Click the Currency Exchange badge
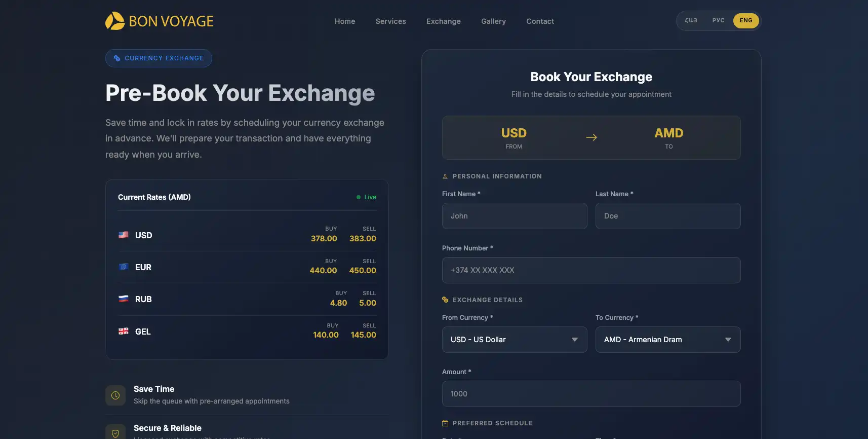Image resolution: width=868 pixels, height=439 pixels. (159, 58)
